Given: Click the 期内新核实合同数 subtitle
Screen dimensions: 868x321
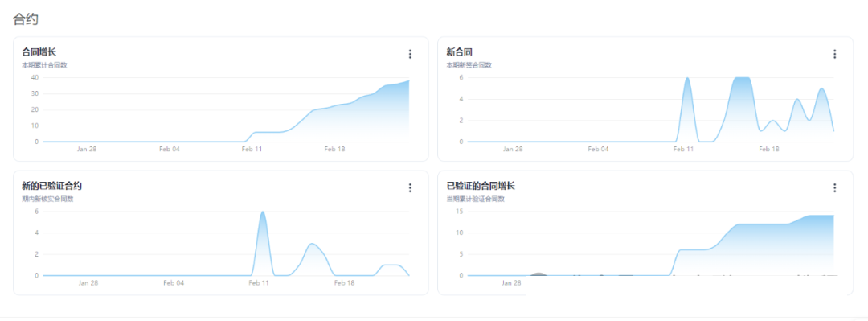Looking at the screenshot, I should click(47, 199).
